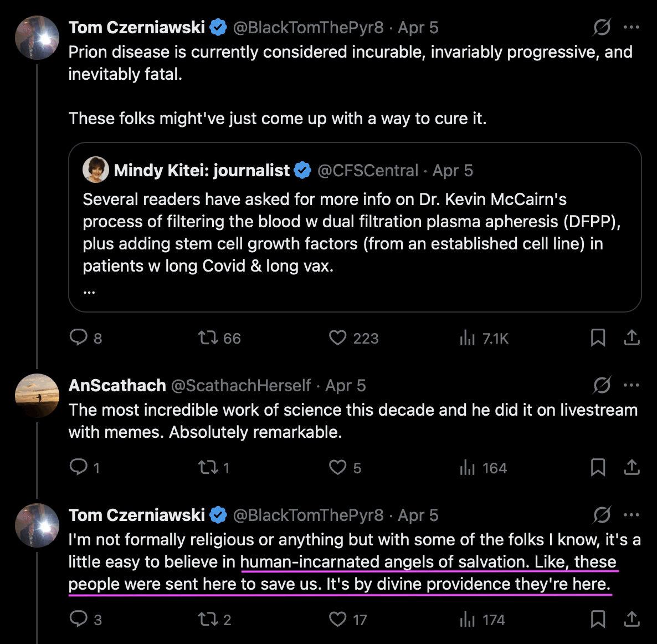The height and width of the screenshot is (644, 657).
Task: Reply to AnScathach's tweet
Action: [79, 467]
